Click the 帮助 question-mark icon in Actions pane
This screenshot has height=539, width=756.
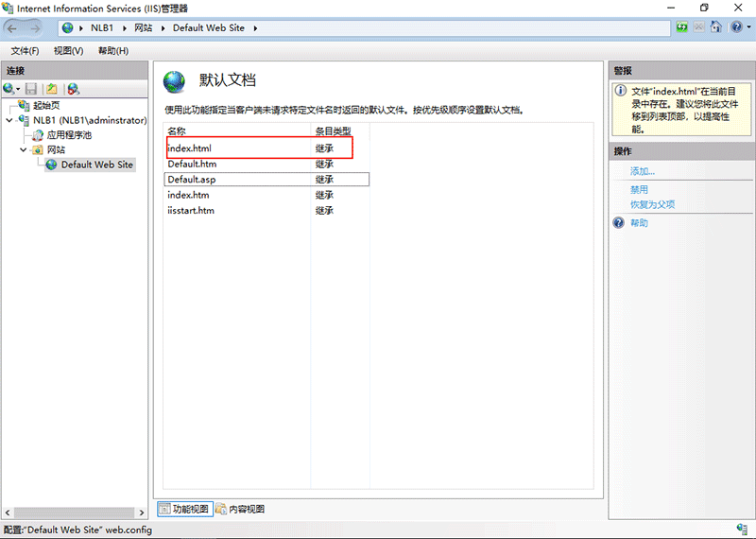pos(619,222)
